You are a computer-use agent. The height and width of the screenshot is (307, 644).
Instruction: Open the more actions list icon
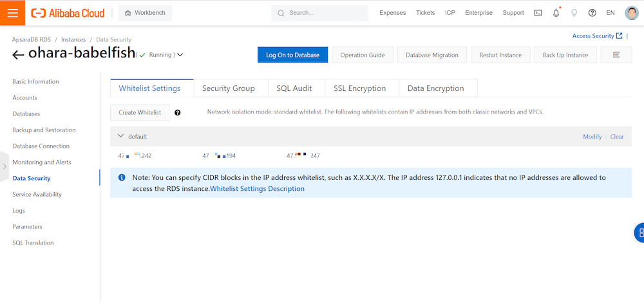point(616,55)
